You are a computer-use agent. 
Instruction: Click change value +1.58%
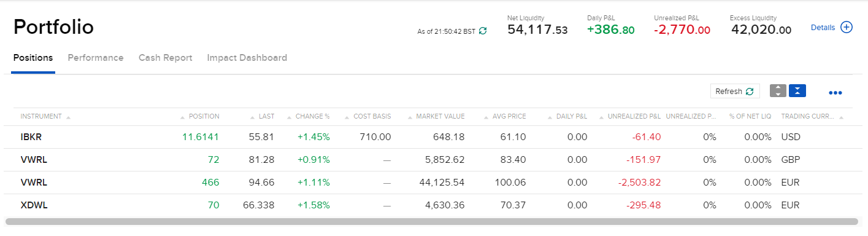point(313,205)
